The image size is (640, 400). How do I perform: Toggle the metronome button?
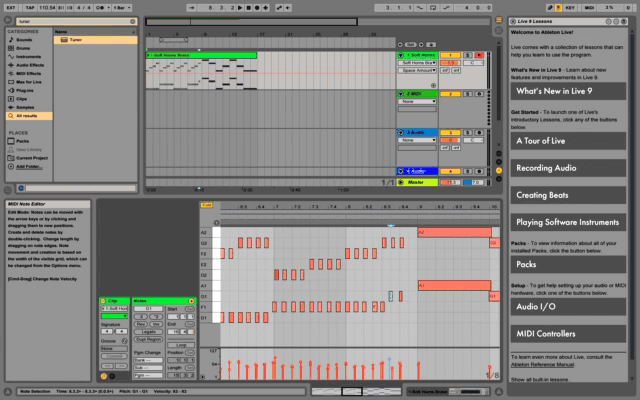[99, 7]
